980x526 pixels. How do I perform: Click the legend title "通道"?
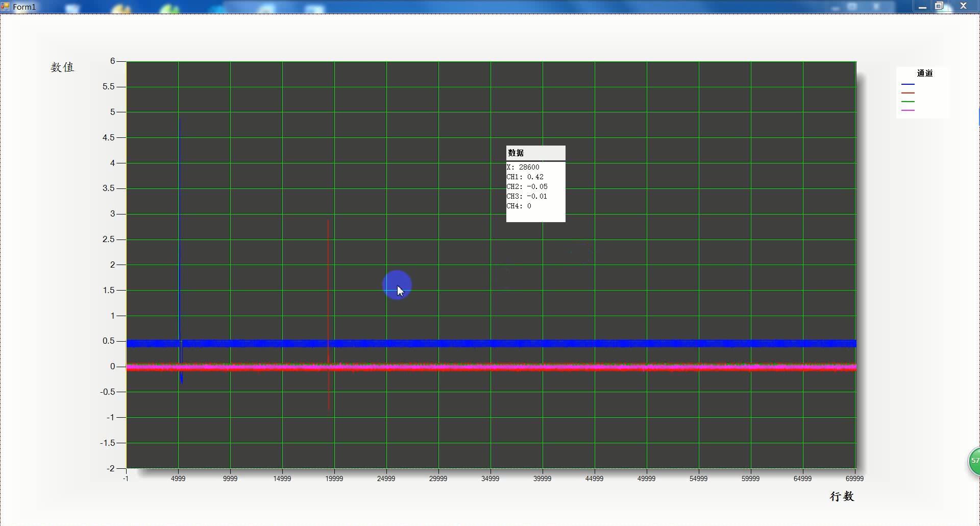pos(925,74)
